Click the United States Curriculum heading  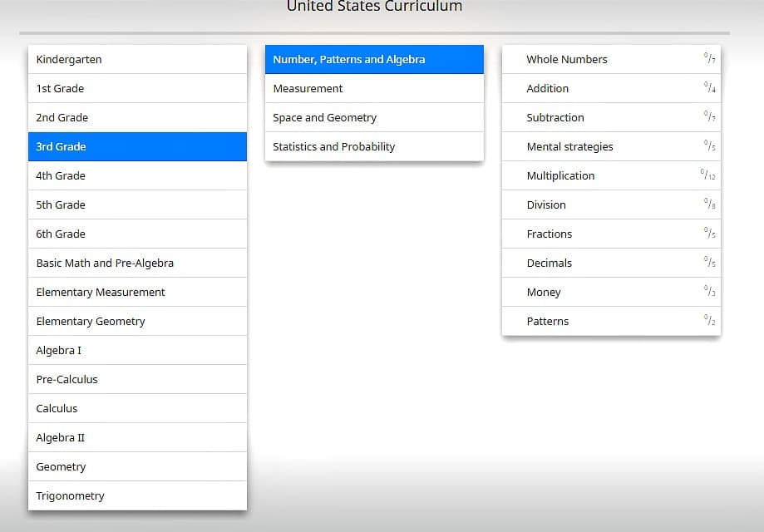374,7
